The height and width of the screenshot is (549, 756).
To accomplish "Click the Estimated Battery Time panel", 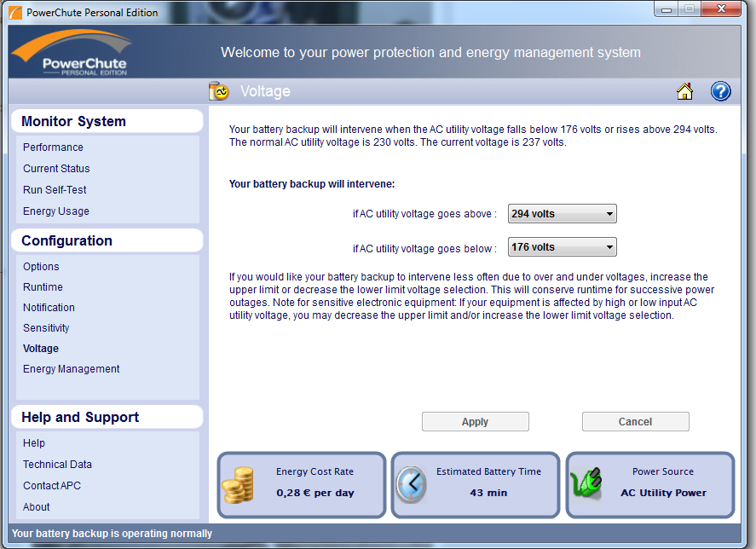I will tap(476, 485).
